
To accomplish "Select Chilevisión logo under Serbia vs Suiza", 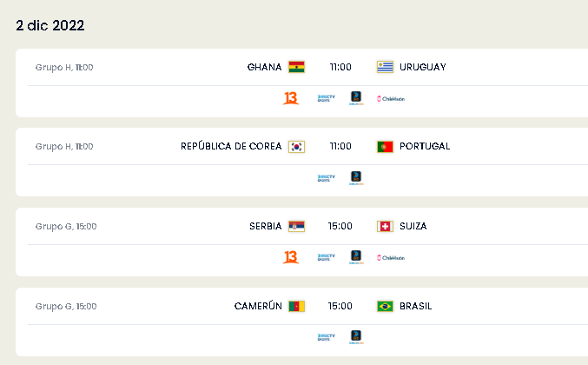I will coord(391,258).
